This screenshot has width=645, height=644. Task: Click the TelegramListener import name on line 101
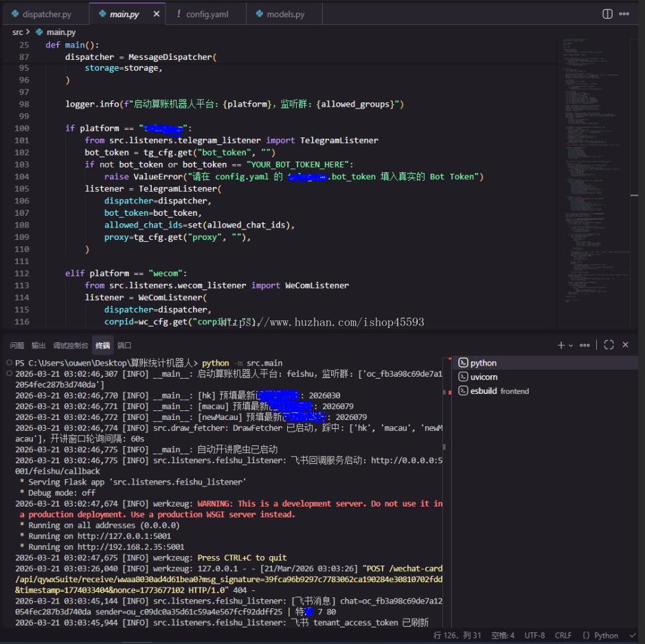pyautogui.click(x=339, y=140)
